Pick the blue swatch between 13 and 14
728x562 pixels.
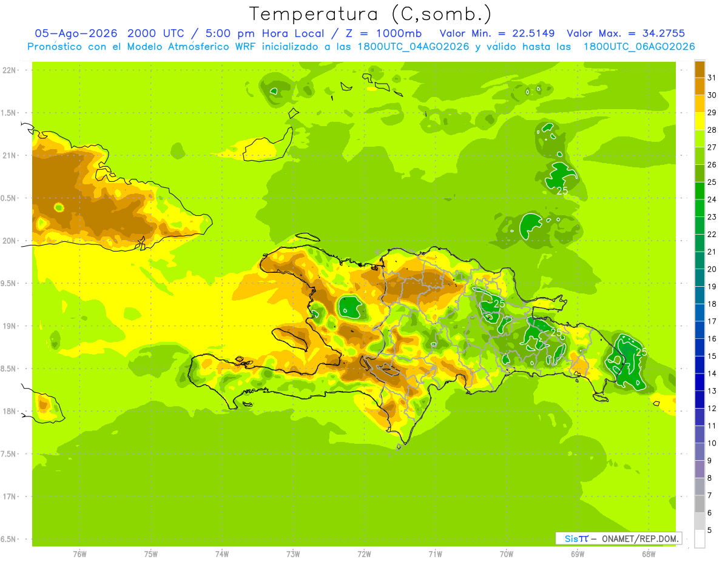(x=699, y=382)
